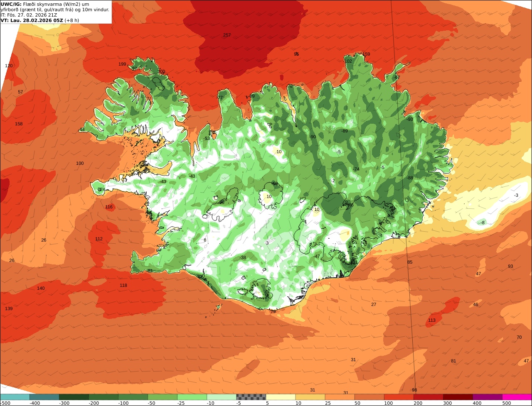
Task: Click the map value '-38' in south Iceland
Action: (x=242, y=257)
